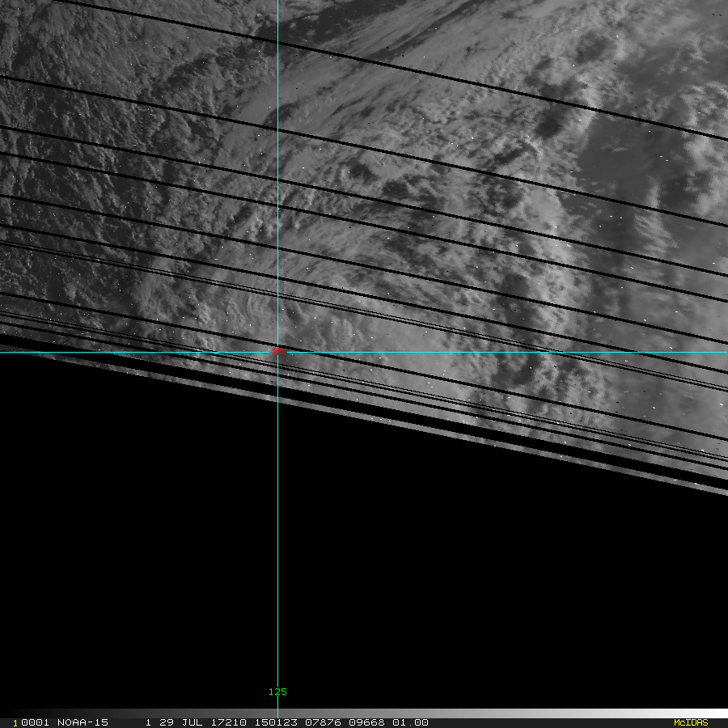Click the NOAA-15 satellite label
This screenshot has width=728, height=728.
point(83,722)
